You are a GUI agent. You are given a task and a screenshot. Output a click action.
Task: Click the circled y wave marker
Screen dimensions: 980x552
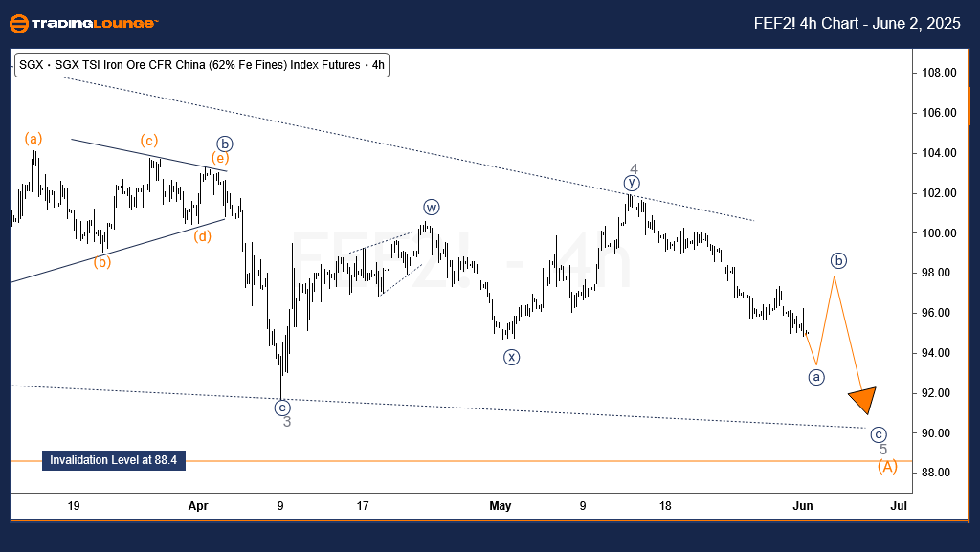click(x=632, y=183)
